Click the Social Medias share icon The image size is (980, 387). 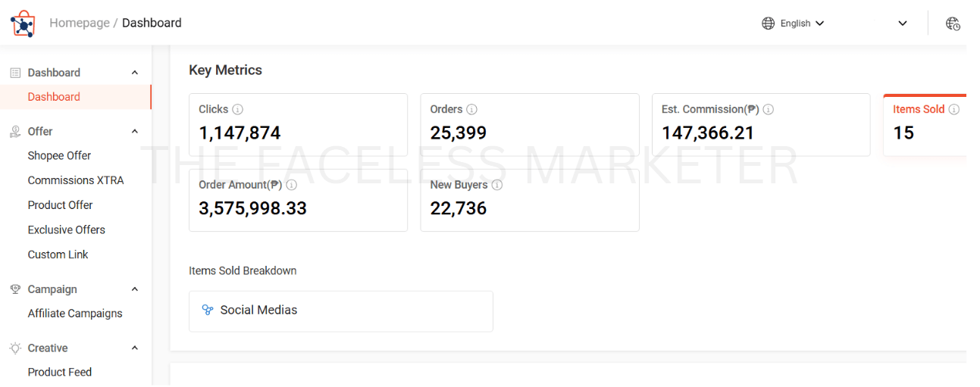pyautogui.click(x=208, y=310)
